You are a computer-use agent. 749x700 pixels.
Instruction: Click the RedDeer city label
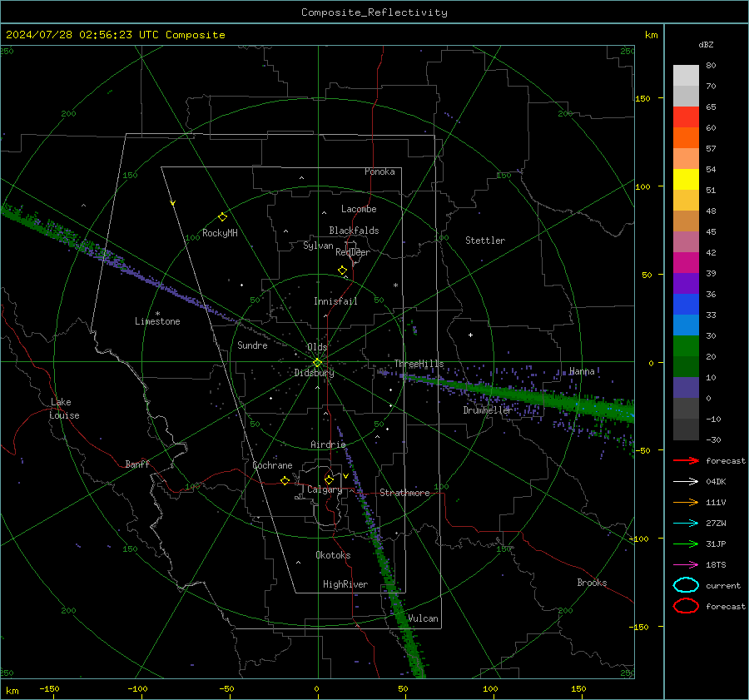click(353, 252)
